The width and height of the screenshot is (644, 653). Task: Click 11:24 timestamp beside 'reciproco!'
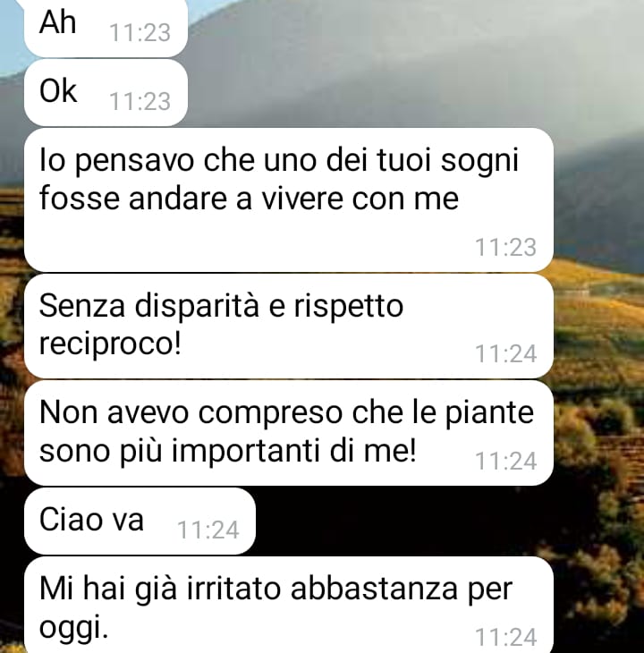click(505, 353)
